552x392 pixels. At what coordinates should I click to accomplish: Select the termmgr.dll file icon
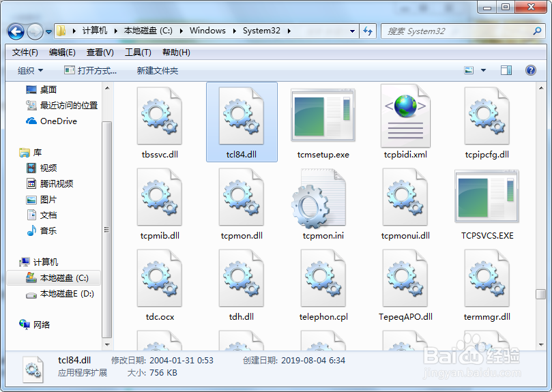coord(487,278)
